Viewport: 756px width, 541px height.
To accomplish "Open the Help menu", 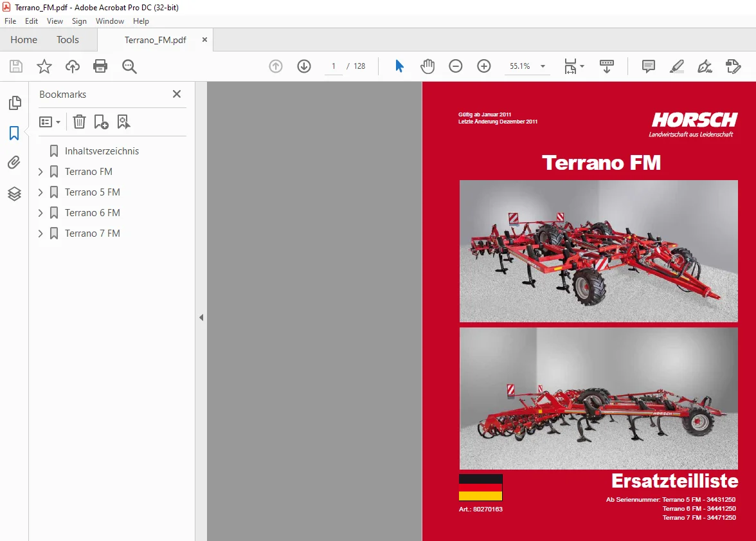I will point(141,21).
